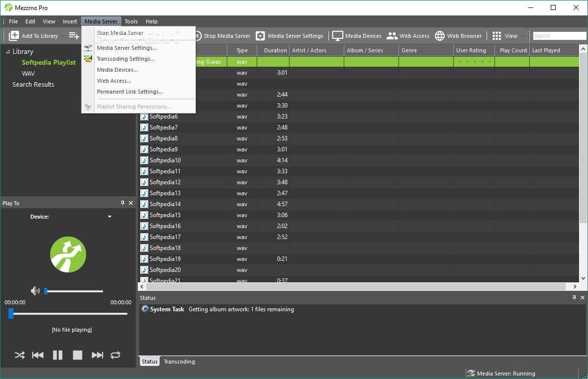Click the add playlist icon in toolbar

coord(74,36)
